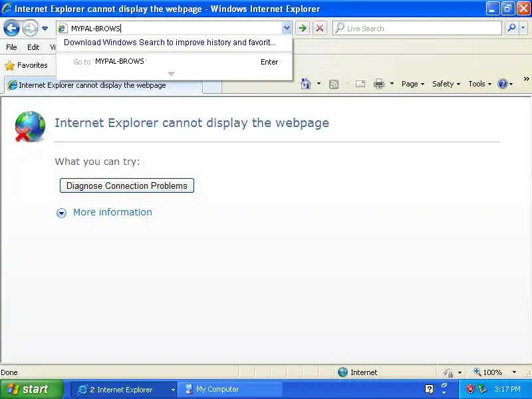532x399 pixels.
Task: Open the 2 Internet Explorer taskbar group
Action: tap(123, 390)
